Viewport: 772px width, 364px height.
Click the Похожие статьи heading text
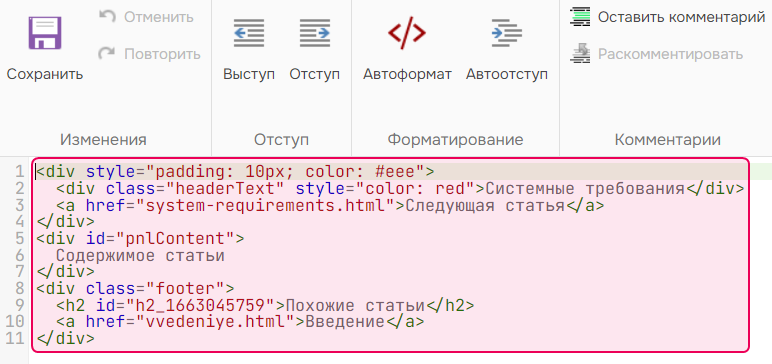point(355,305)
